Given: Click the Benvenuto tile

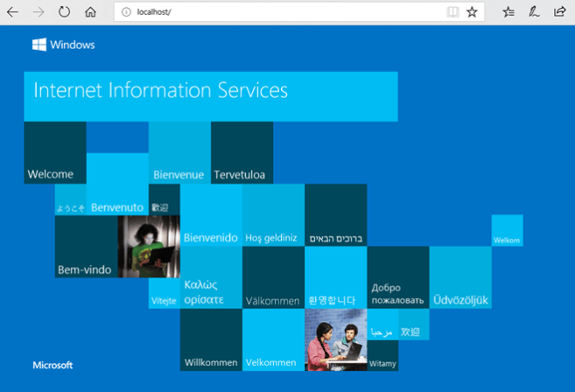Looking at the screenshot, I should (x=117, y=184).
